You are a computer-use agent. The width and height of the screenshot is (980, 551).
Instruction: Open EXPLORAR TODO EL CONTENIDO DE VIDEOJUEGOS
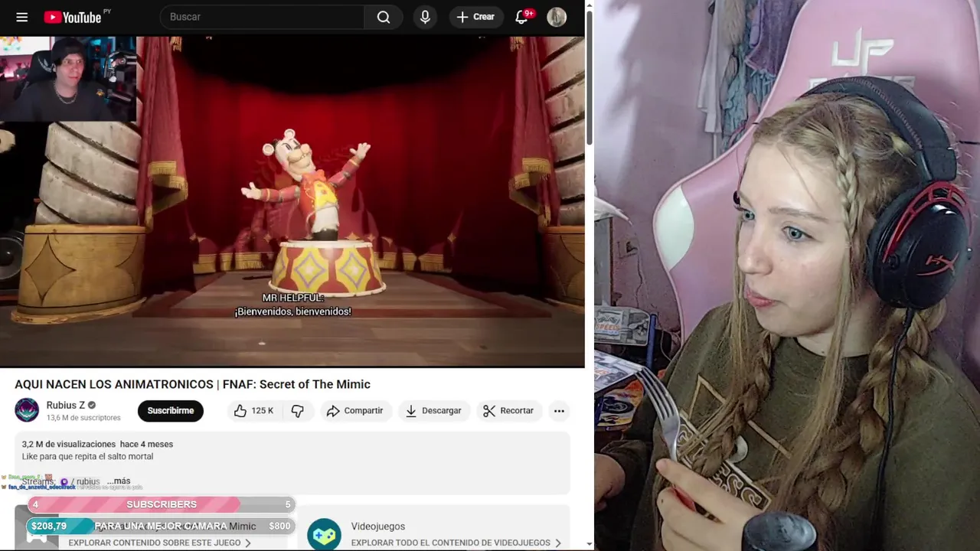point(456,543)
